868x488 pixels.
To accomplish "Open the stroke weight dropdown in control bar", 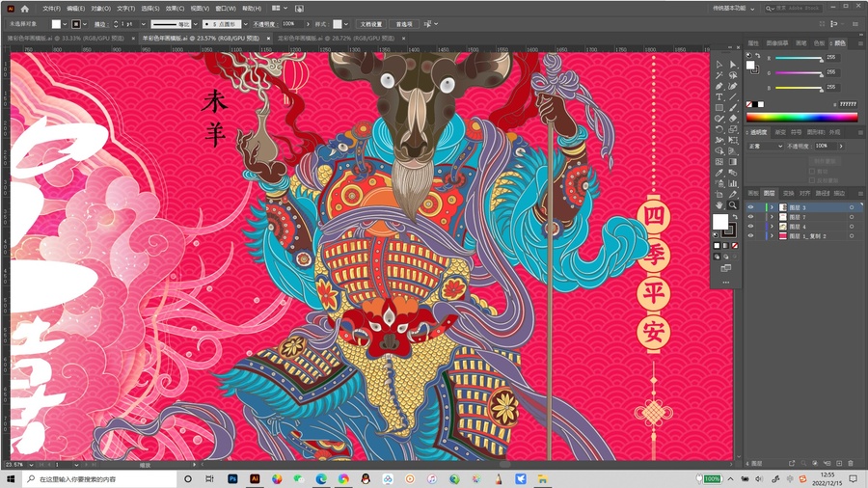I will point(144,24).
